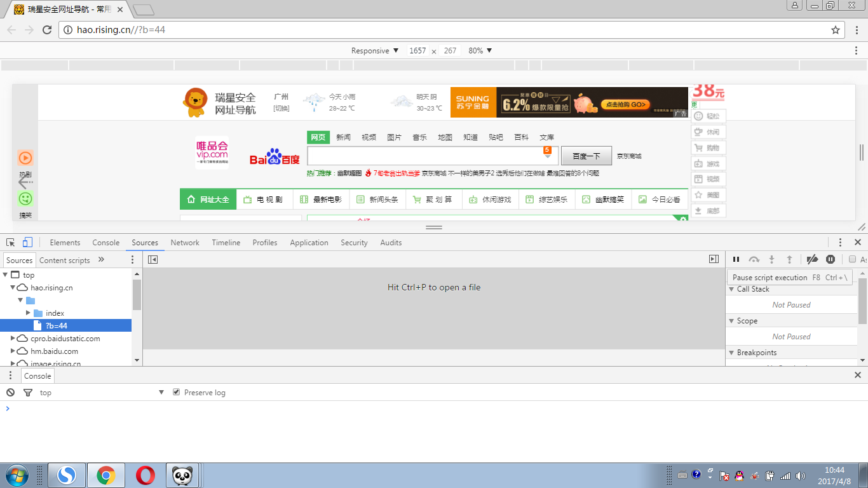Click the 新闻 tab above Baidu search box
The image size is (868, 488).
click(x=343, y=137)
